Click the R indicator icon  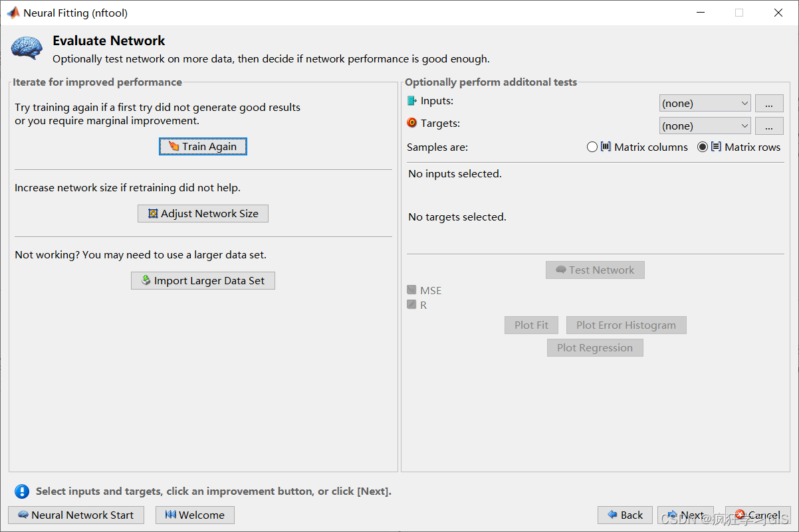point(412,305)
